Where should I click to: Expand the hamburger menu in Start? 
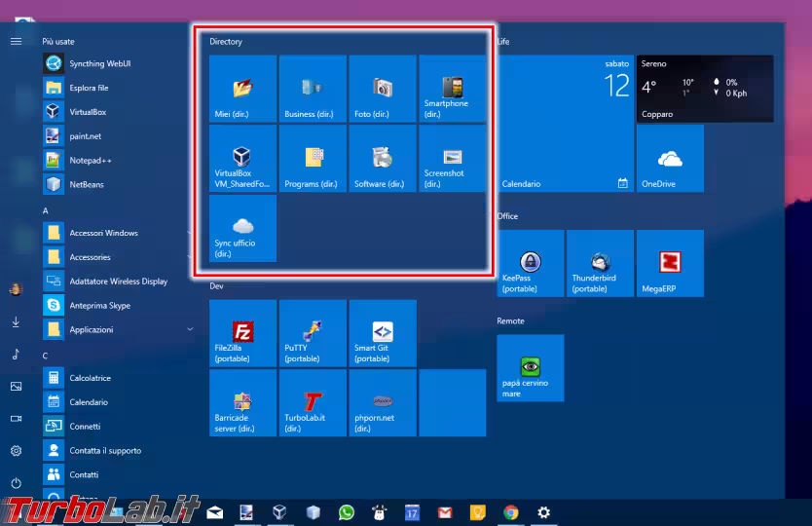[x=16, y=42]
